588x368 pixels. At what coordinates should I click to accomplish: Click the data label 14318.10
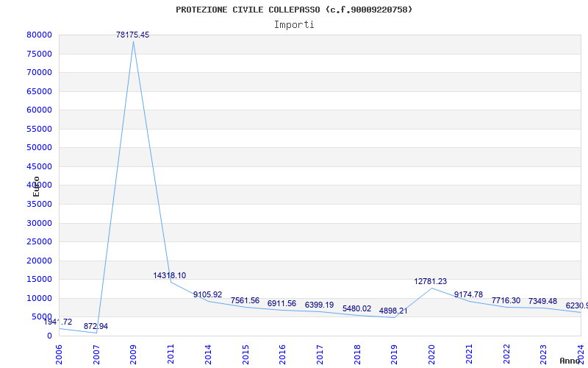click(x=170, y=275)
